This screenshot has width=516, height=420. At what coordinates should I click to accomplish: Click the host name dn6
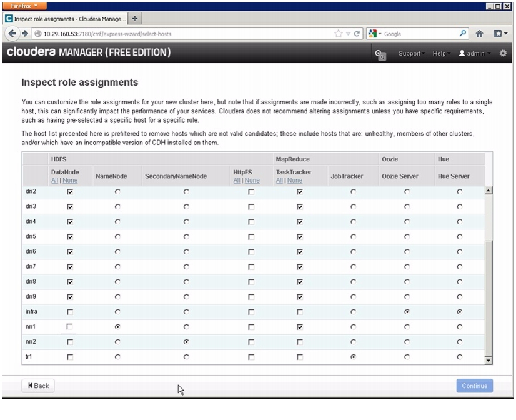(31, 251)
